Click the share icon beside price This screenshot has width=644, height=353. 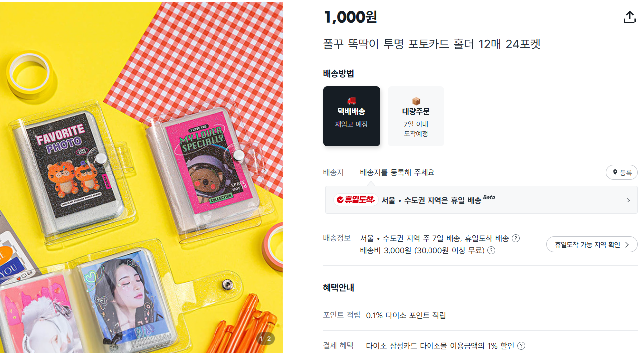tap(630, 17)
